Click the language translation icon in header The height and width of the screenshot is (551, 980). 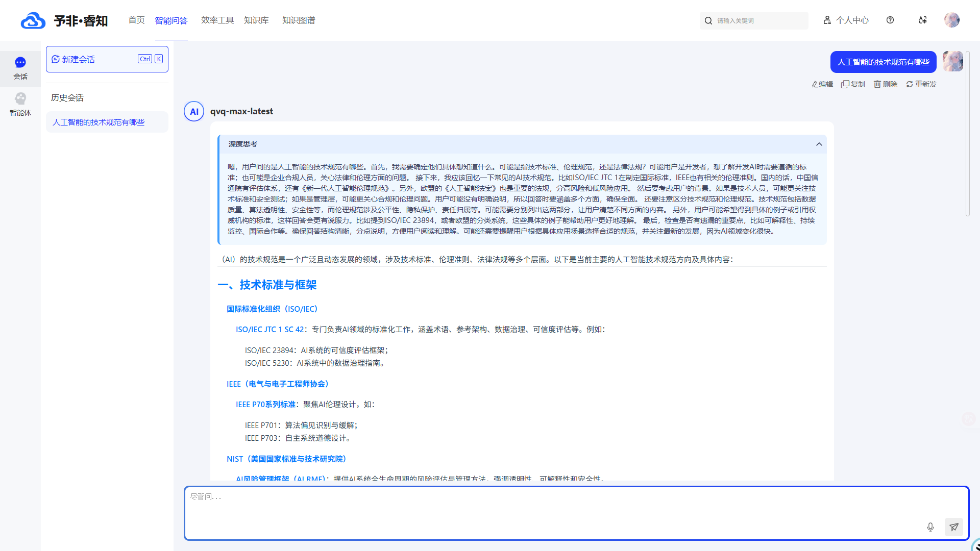pos(923,20)
